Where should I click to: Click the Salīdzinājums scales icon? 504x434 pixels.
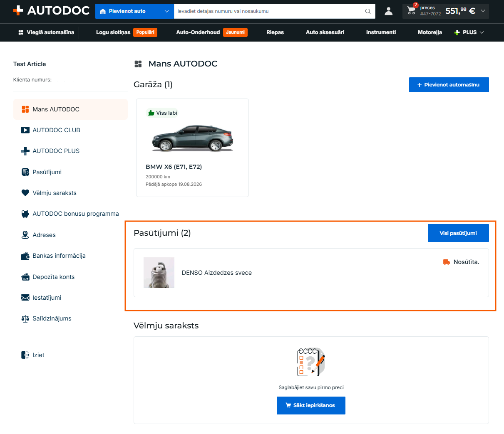pos(25,318)
